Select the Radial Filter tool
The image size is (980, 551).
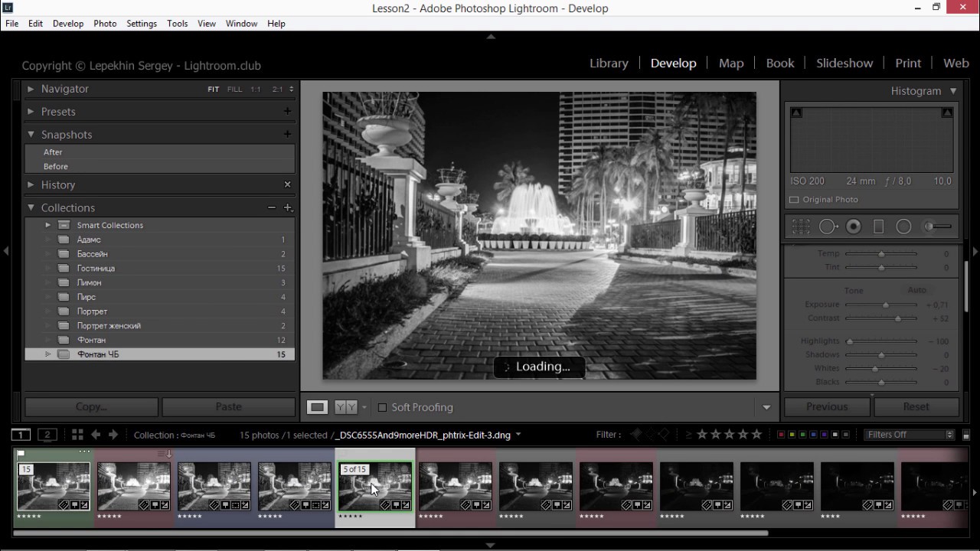(903, 227)
